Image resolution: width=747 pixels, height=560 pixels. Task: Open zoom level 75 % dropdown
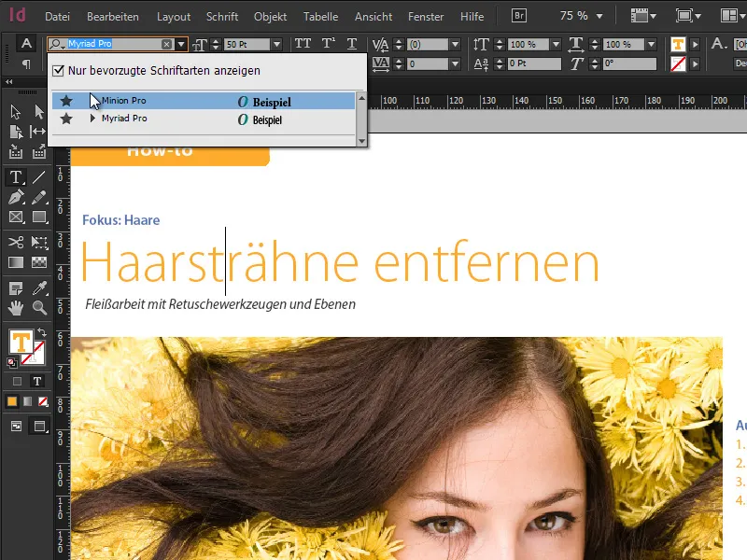pyautogui.click(x=599, y=16)
